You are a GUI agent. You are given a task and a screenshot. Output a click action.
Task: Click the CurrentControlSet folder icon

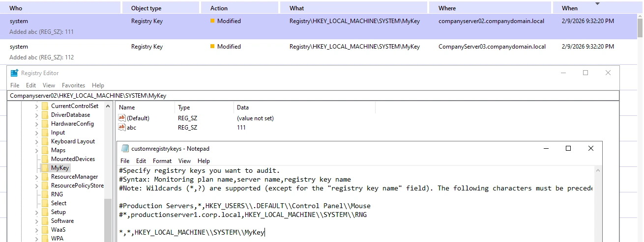pyautogui.click(x=45, y=106)
